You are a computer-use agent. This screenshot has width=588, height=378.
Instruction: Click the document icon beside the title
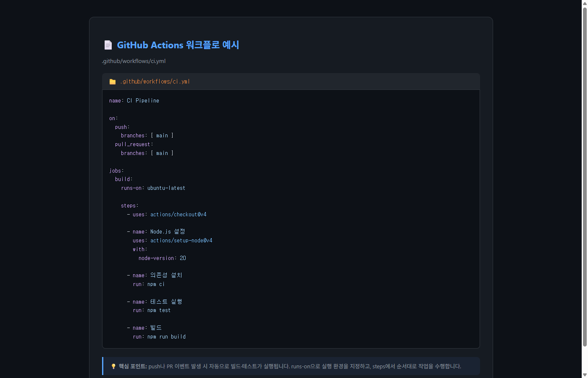(x=108, y=45)
